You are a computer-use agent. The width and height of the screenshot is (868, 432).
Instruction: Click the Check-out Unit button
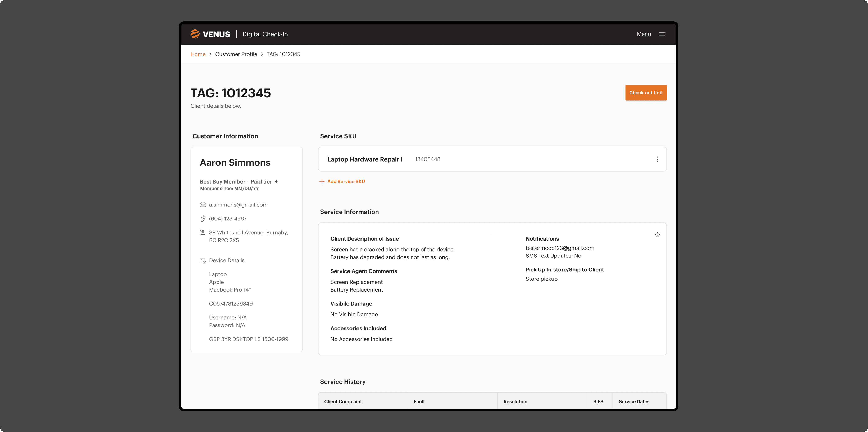(x=646, y=93)
